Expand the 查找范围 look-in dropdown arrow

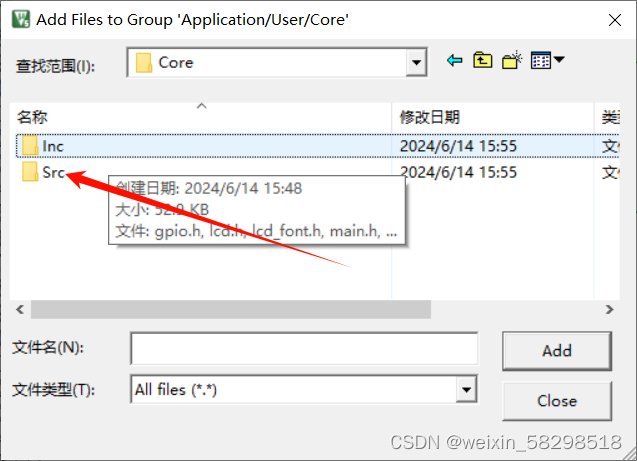(417, 63)
